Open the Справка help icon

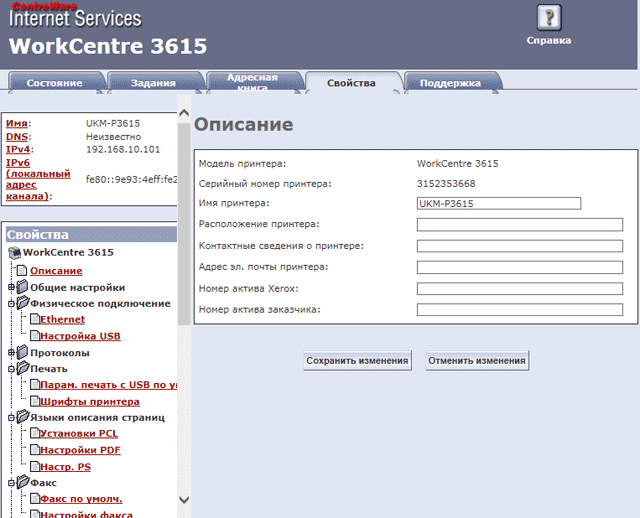[549, 18]
